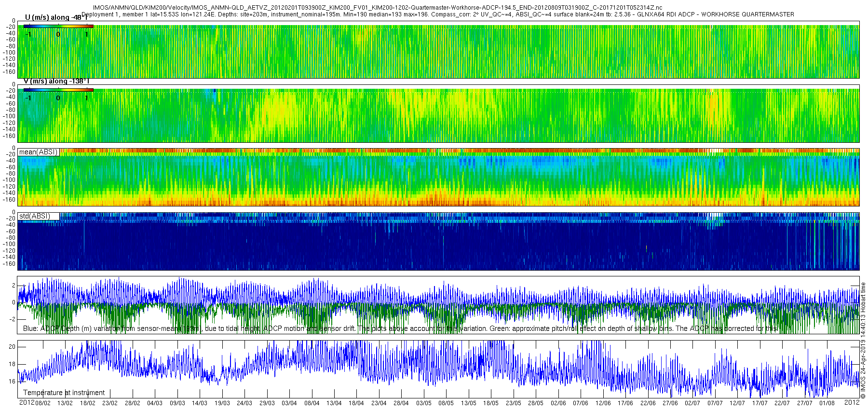The width and height of the screenshot is (868, 410).
Task: Click the '17/06' date tick label
Action: [x=625, y=403]
